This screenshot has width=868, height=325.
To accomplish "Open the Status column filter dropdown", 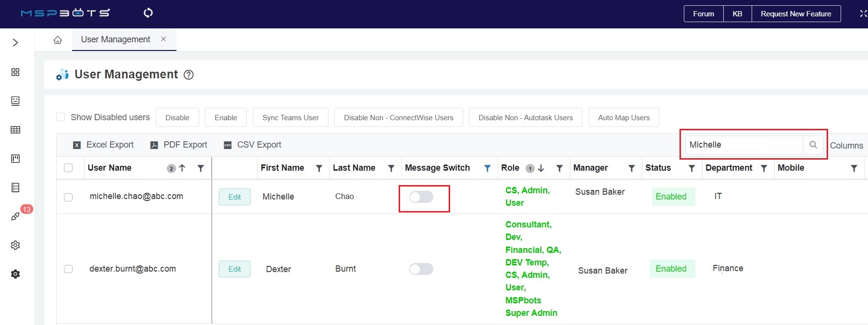I will click(692, 168).
